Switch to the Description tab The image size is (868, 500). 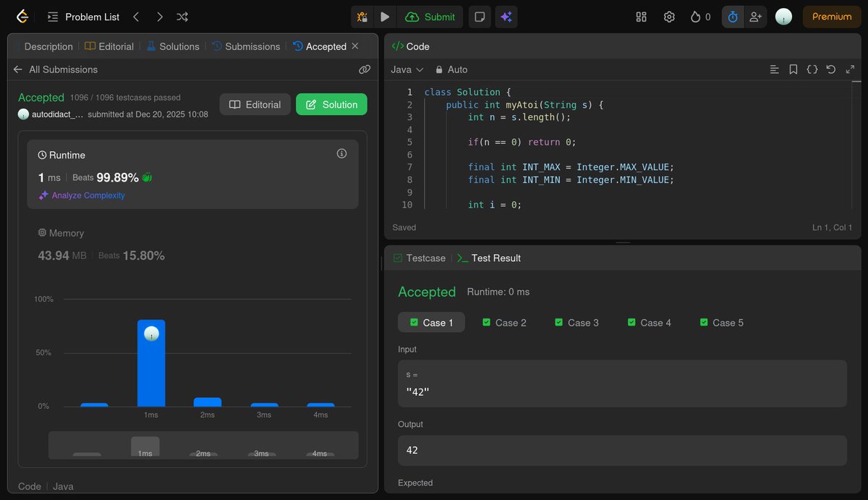point(48,46)
